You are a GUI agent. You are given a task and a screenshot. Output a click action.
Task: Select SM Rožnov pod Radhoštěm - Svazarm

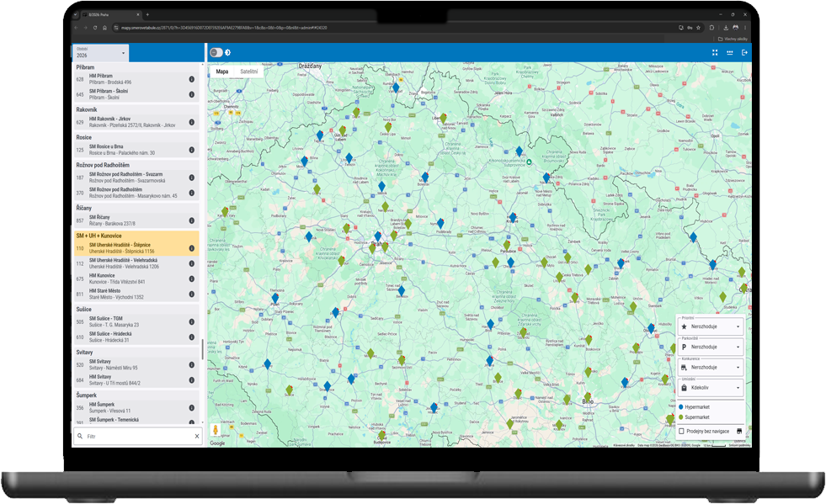pos(136,178)
